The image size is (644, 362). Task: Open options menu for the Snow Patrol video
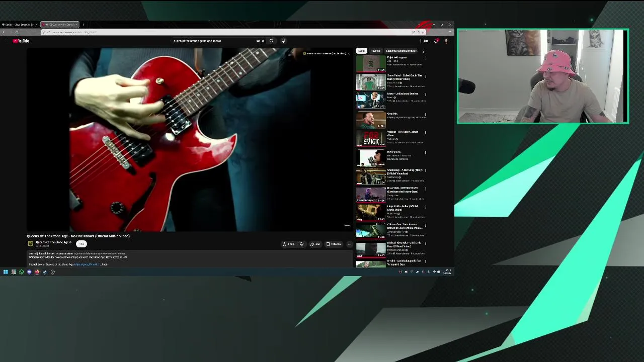point(426,76)
